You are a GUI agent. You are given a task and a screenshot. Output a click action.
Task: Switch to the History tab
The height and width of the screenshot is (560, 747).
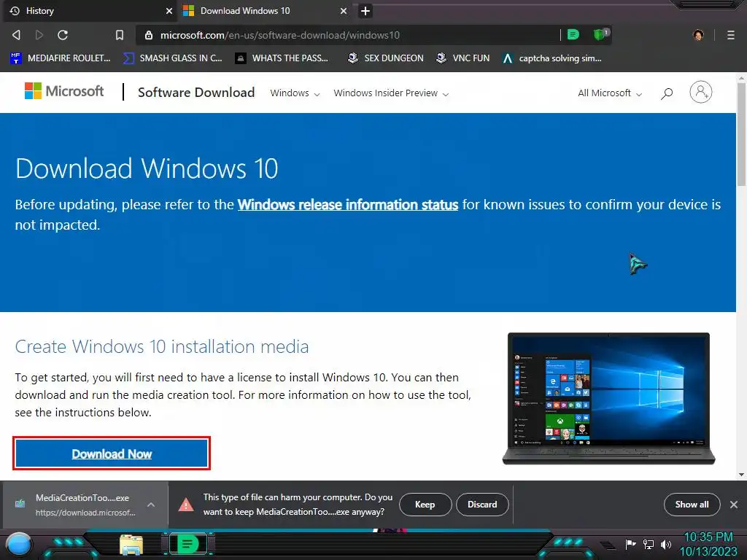click(x=90, y=11)
